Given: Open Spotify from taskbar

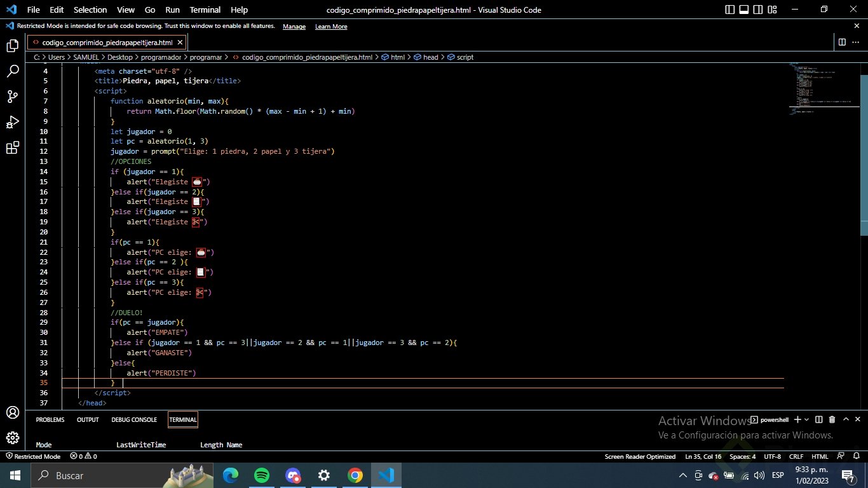Looking at the screenshot, I should (x=261, y=475).
